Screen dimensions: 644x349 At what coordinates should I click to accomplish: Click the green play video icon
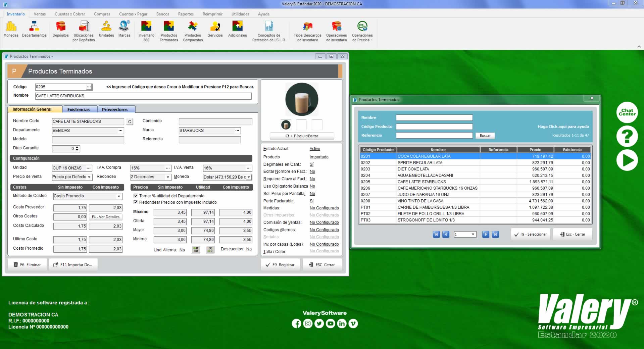pos(627,160)
